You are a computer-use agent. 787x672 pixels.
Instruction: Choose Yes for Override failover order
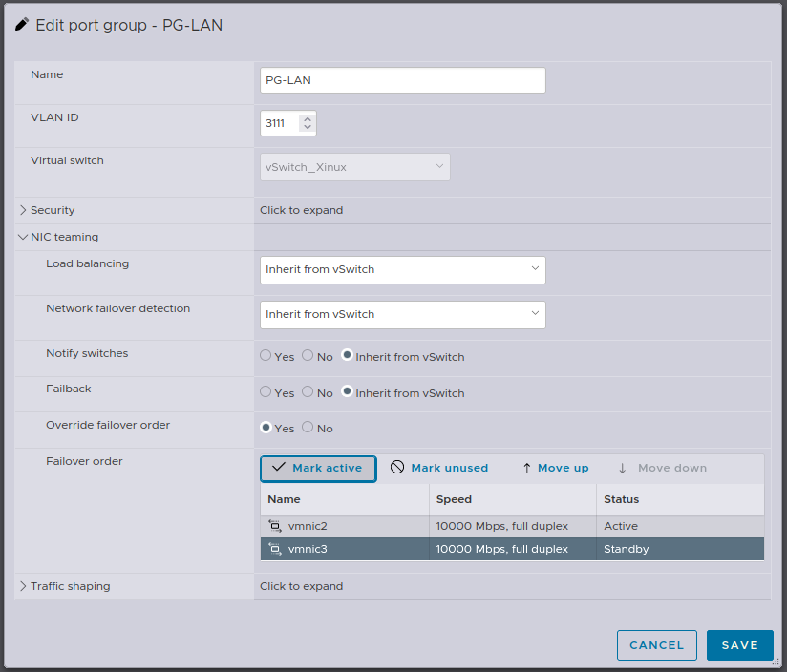pos(266,428)
